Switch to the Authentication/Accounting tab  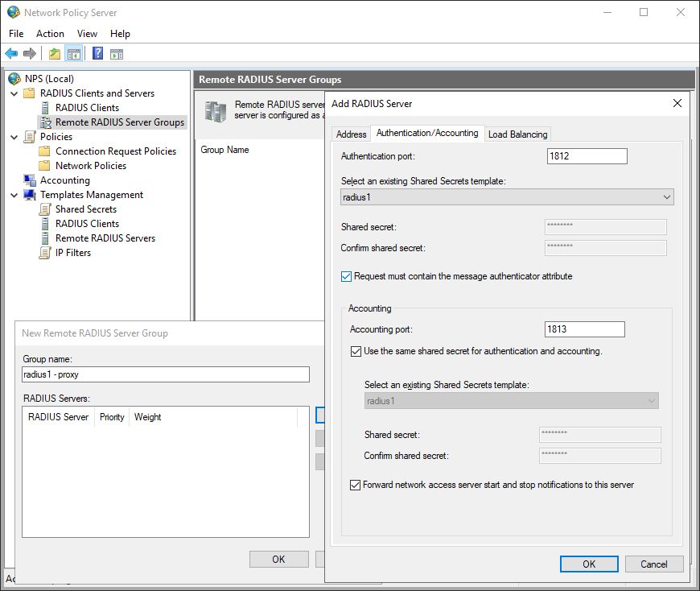tap(427, 133)
